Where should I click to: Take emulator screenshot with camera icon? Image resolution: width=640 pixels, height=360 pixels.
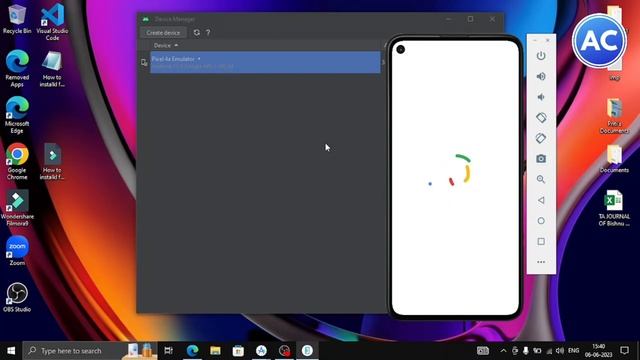coord(541,159)
